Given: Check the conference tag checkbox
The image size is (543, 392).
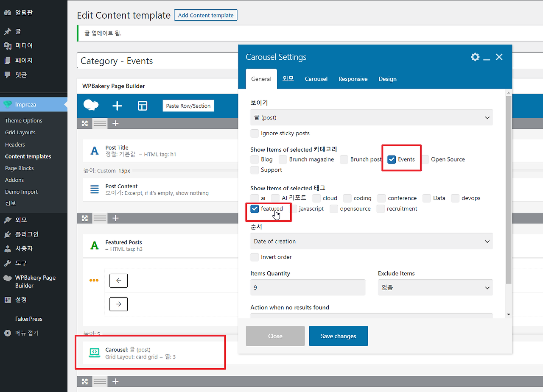Looking at the screenshot, I should [381, 198].
